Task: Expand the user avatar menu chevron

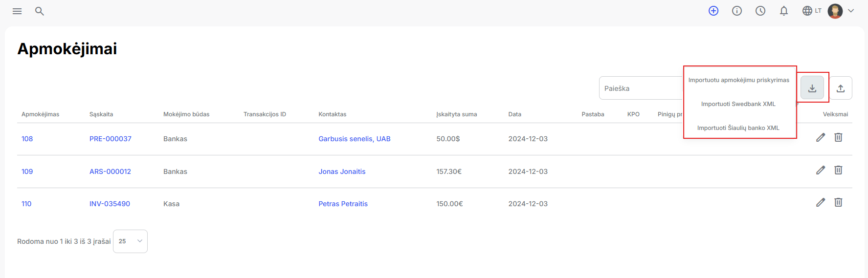Action: click(x=851, y=11)
